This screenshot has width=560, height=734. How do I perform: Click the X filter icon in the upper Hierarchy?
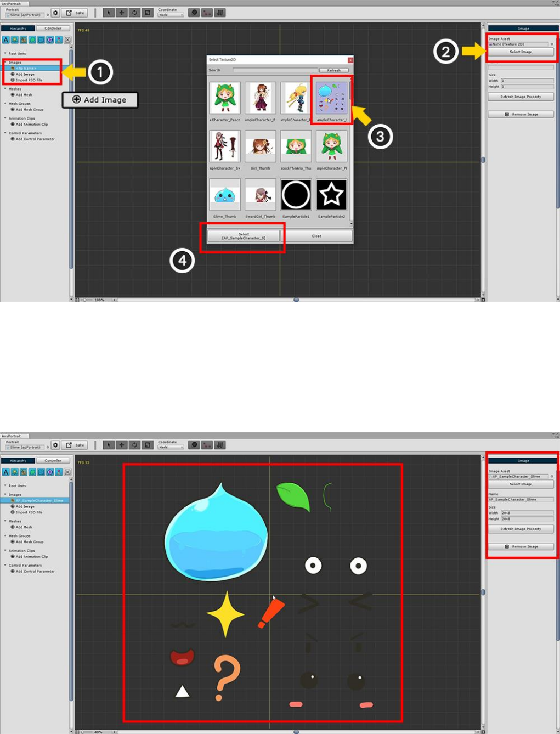click(x=67, y=40)
